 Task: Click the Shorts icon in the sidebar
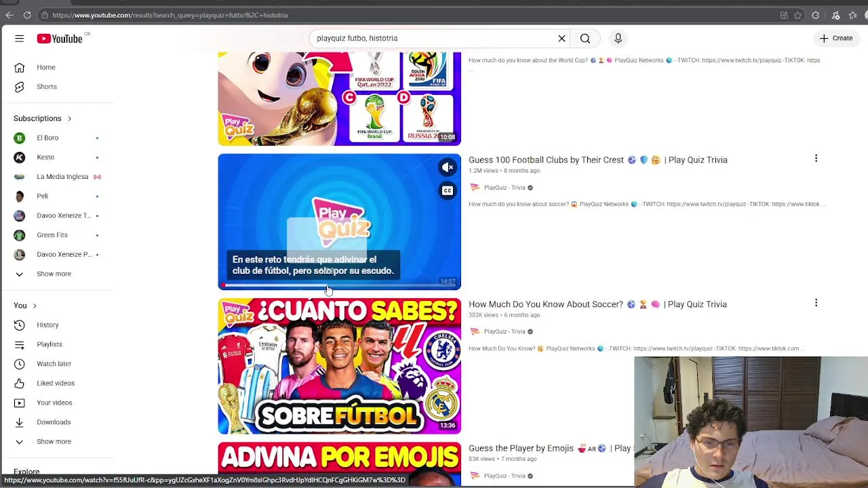point(20,87)
